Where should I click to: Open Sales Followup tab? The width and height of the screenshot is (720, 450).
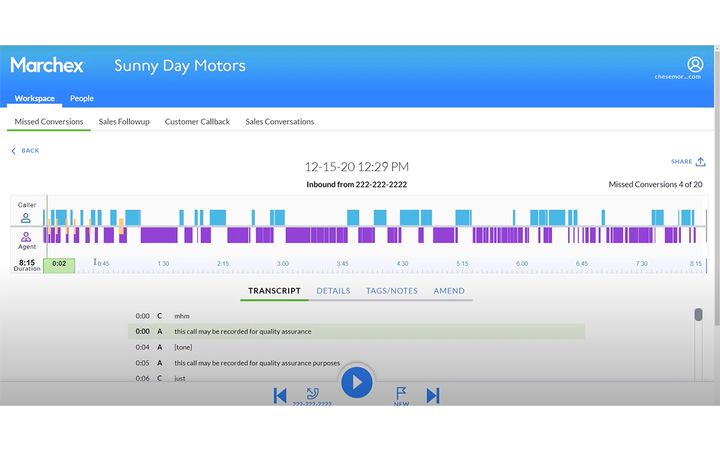(x=124, y=122)
